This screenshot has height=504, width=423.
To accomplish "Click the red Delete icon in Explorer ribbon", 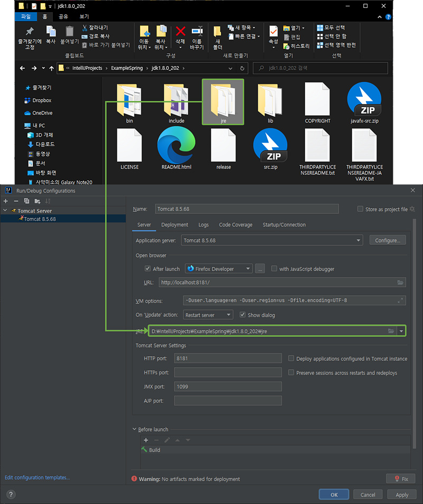I will [x=180, y=31].
